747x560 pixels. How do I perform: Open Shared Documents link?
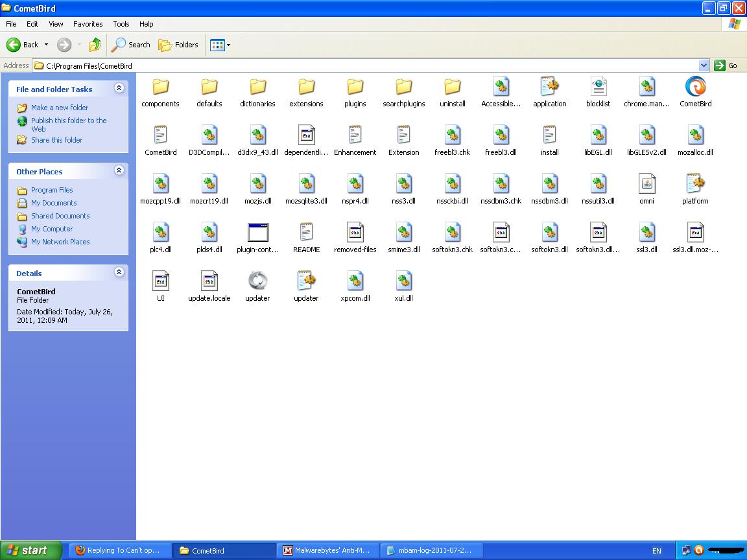pyautogui.click(x=60, y=216)
